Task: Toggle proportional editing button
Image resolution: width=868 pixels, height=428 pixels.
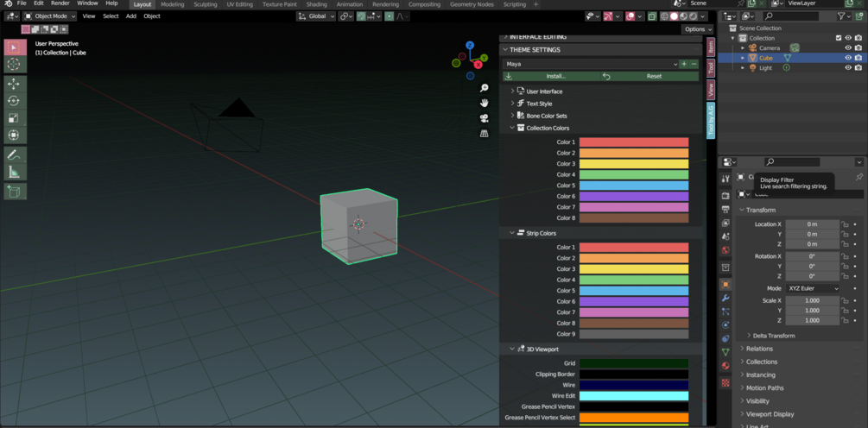Action: pos(390,16)
